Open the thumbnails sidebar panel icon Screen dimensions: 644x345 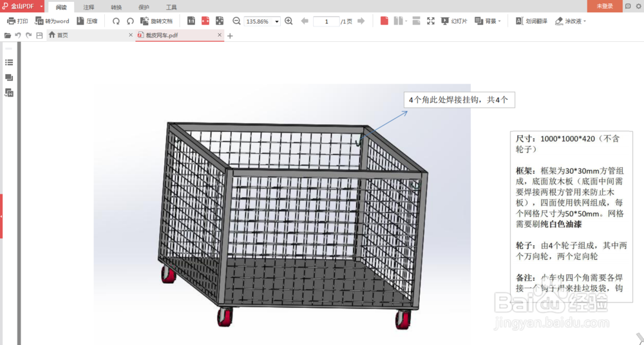(9, 93)
